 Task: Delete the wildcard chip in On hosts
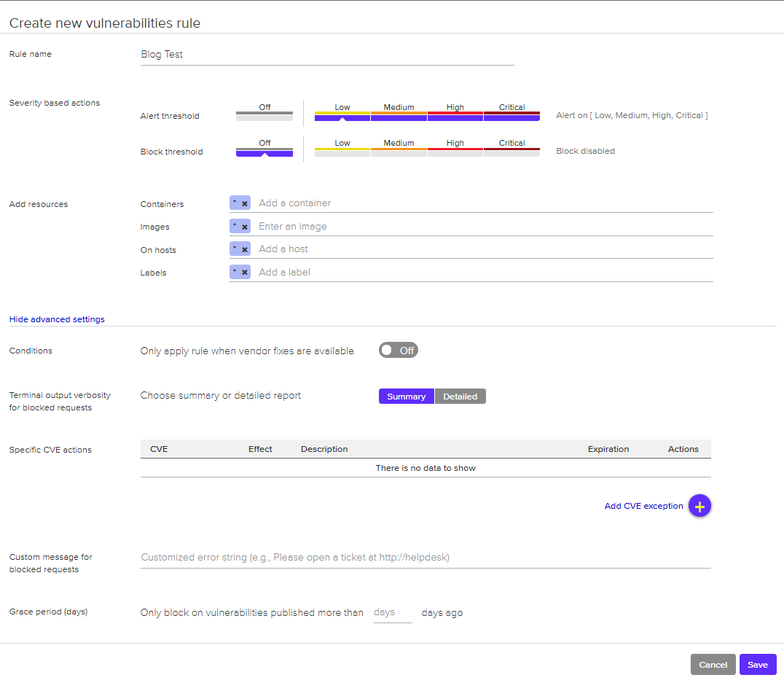245,250
